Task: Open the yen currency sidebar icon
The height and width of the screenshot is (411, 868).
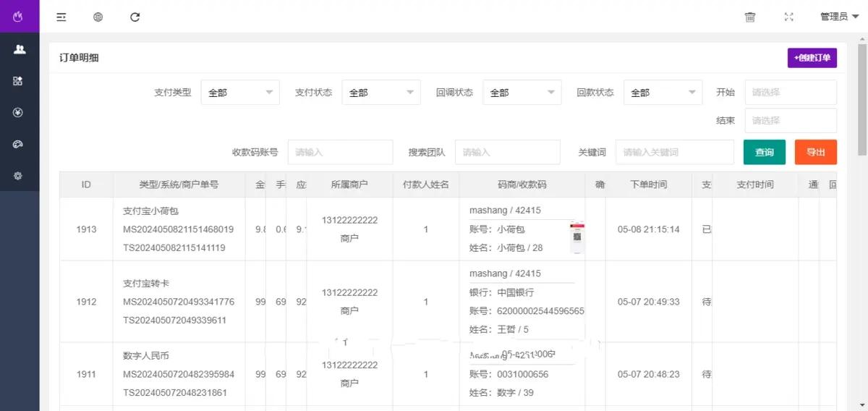Action: coord(19,112)
